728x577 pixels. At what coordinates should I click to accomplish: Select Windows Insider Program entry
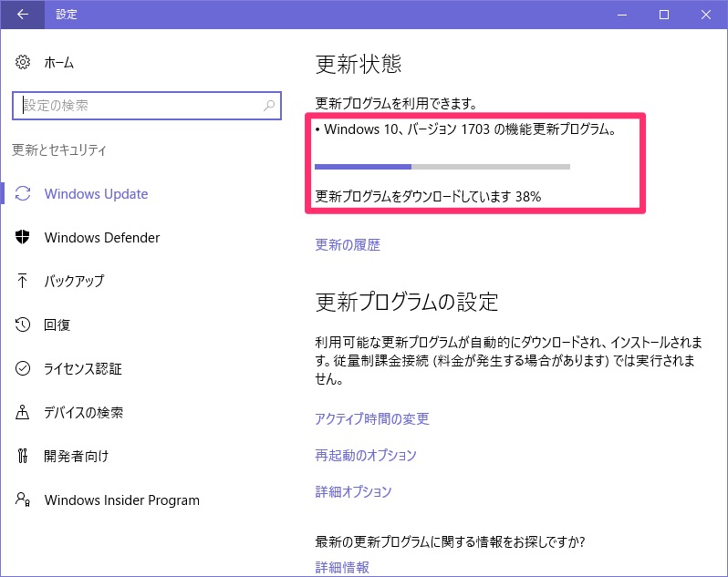122,500
